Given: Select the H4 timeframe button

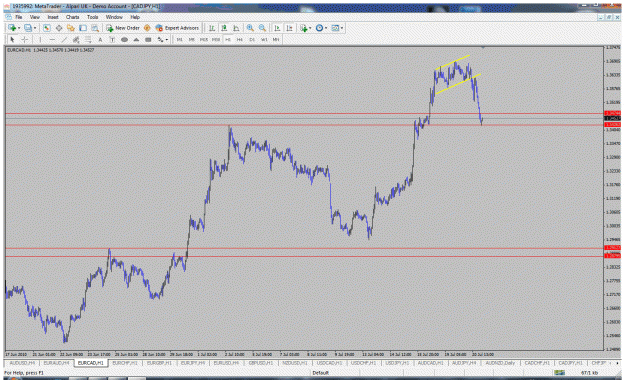Looking at the screenshot, I should tap(240, 39).
